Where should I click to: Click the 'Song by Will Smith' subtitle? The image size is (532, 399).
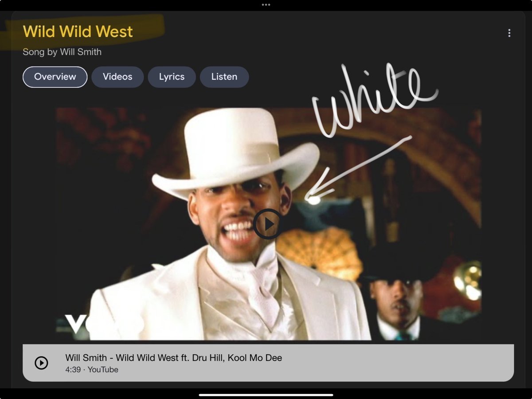pos(62,52)
